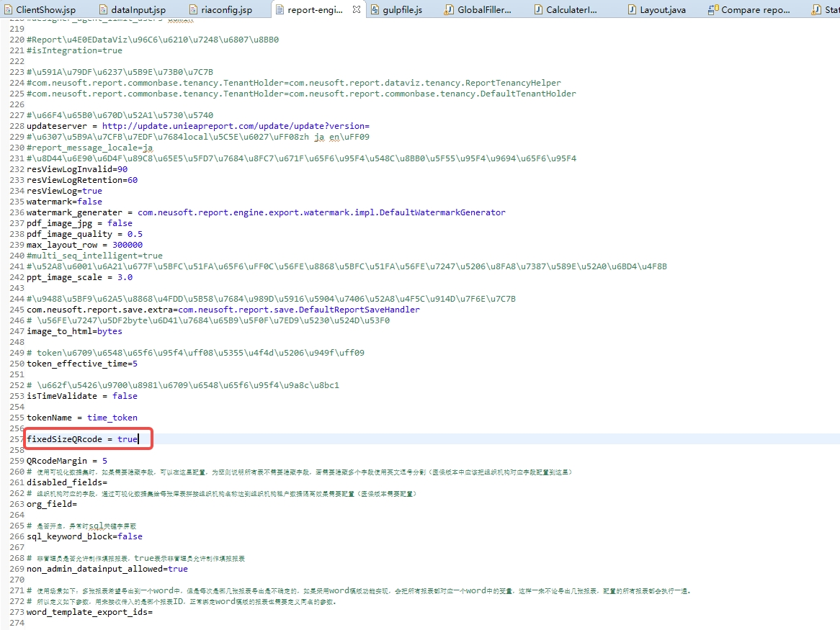Click the Layout.java file icon
840x630 pixels.
click(x=632, y=9)
